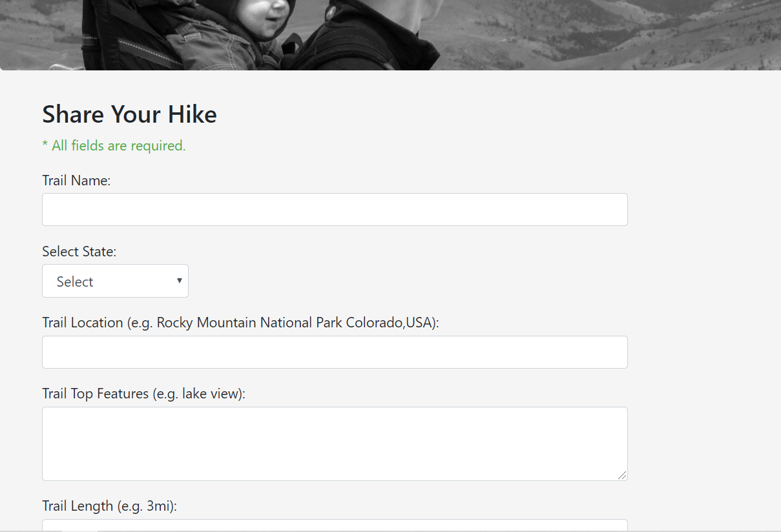The height and width of the screenshot is (532, 781).
Task: Click inside the Trail Top Features textarea
Action: (335, 444)
